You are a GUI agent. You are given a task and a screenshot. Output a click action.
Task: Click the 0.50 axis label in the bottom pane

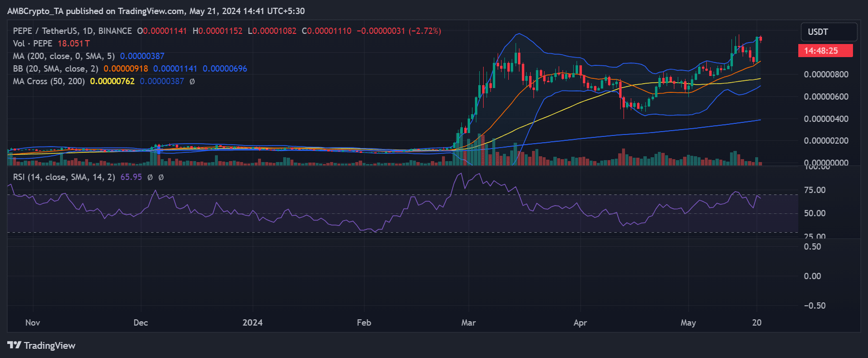(812, 247)
